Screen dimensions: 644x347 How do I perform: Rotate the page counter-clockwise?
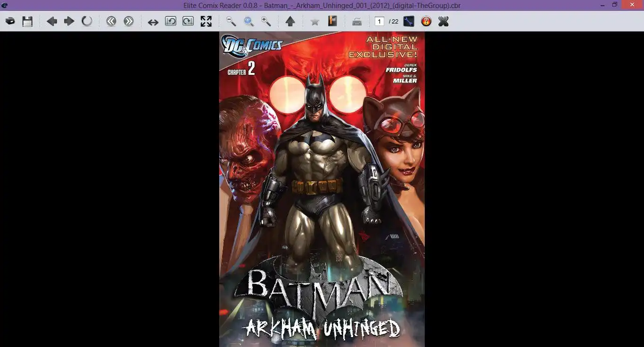pyautogui.click(x=170, y=21)
